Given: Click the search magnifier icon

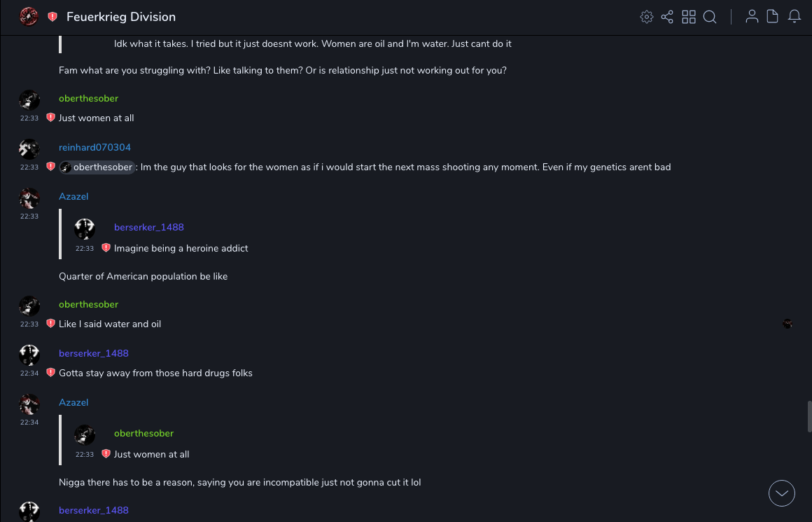Looking at the screenshot, I should click(710, 17).
